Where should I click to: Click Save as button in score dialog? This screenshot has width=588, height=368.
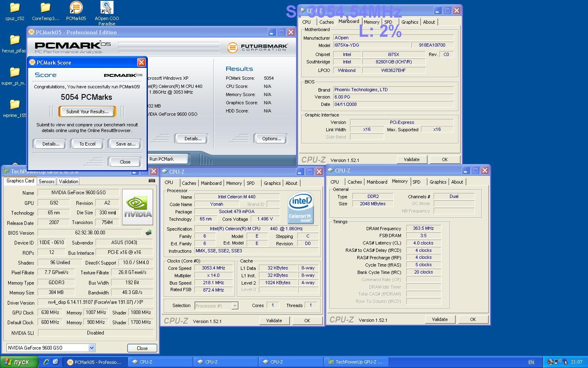coord(125,144)
